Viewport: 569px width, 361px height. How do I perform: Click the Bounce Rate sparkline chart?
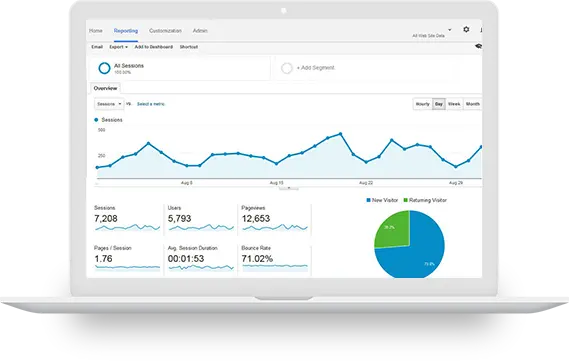point(275,268)
